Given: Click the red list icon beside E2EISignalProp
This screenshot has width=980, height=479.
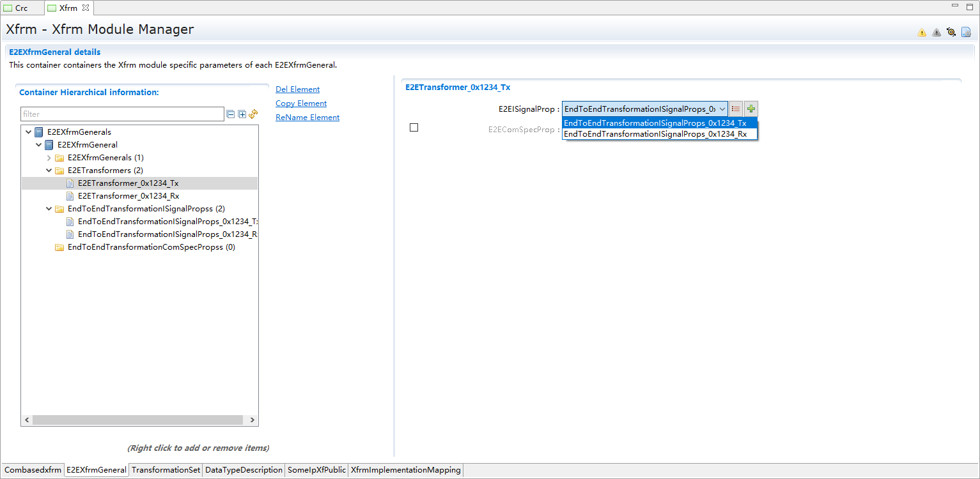Looking at the screenshot, I should tap(736, 109).
